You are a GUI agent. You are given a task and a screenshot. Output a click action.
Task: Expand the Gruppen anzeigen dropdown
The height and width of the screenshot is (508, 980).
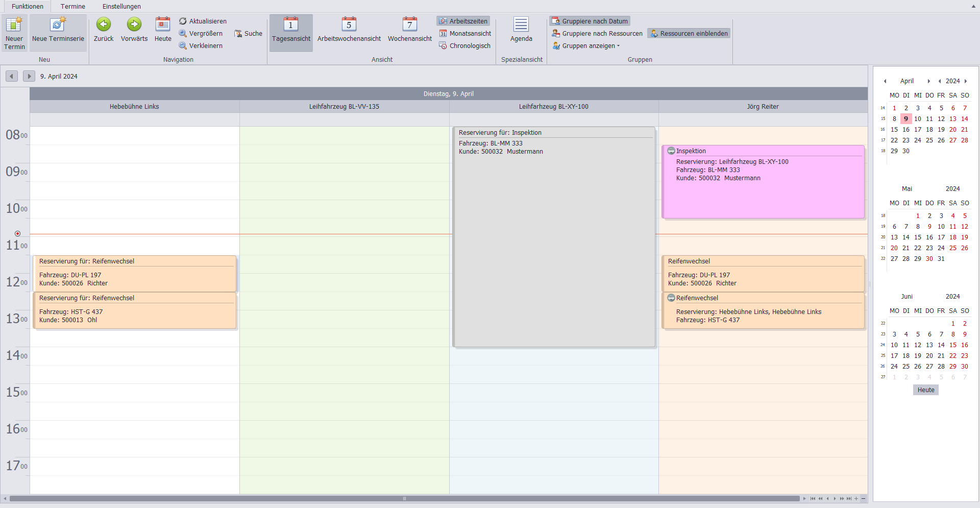586,45
